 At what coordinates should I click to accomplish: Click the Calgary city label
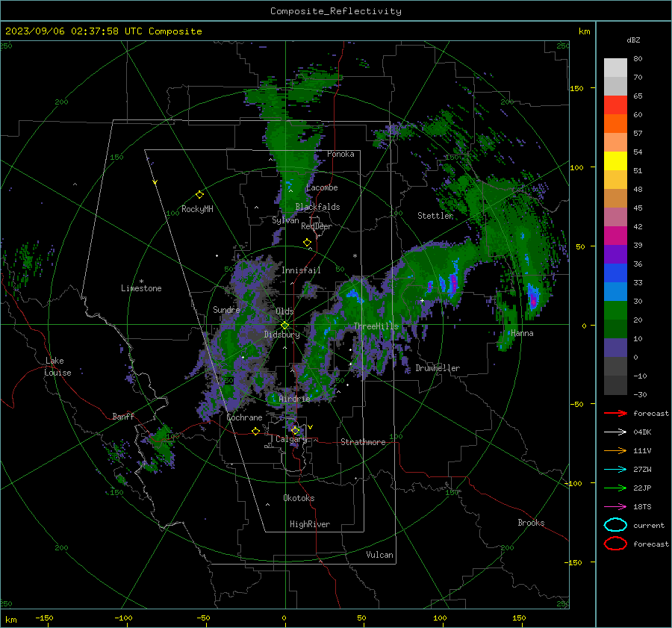(x=291, y=439)
